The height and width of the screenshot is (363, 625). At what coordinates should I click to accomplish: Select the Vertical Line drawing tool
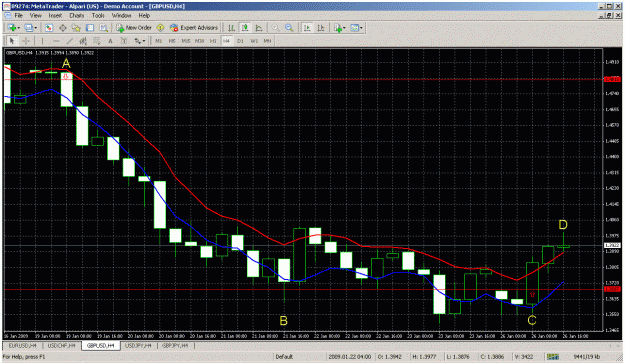pyautogui.click(x=42, y=41)
